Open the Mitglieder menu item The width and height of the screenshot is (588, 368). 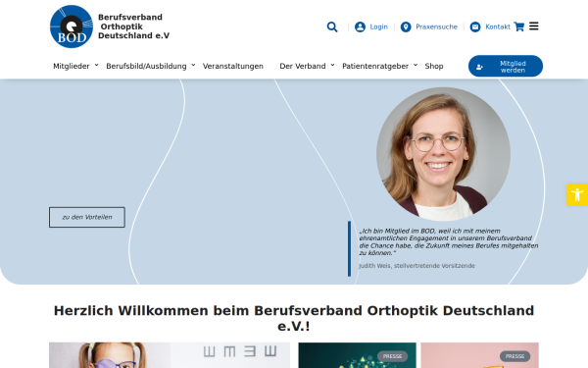pyautogui.click(x=72, y=66)
